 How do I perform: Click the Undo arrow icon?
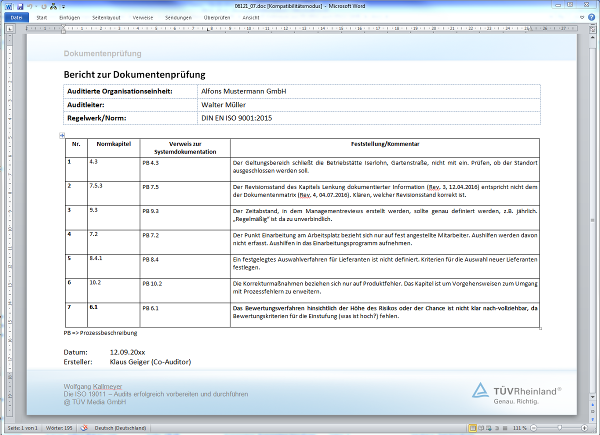31,6
